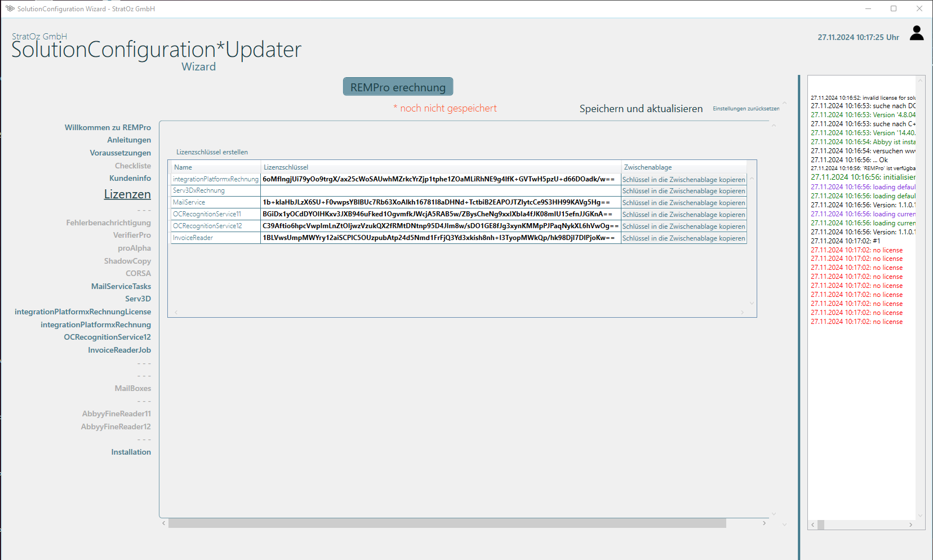Open the Anleitungen page
The height and width of the screenshot is (560, 933).
(129, 140)
